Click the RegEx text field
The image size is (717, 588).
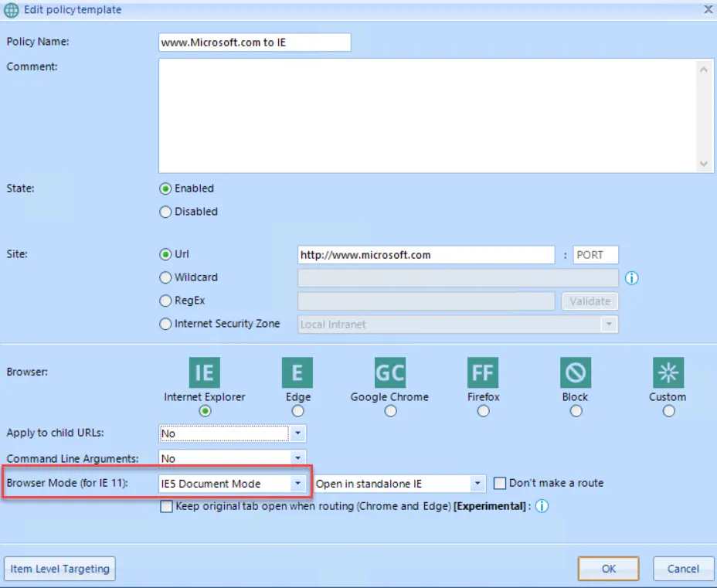point(426,301)
